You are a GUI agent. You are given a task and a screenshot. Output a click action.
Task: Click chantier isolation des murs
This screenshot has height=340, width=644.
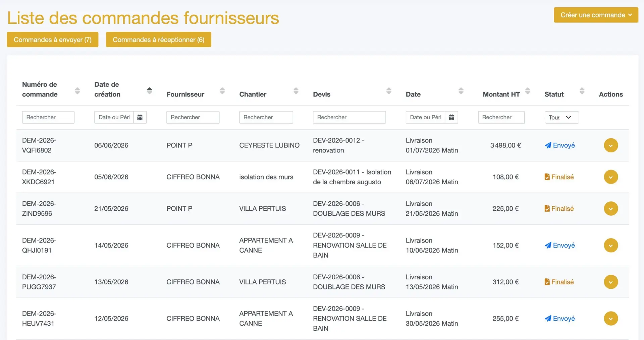266,177
